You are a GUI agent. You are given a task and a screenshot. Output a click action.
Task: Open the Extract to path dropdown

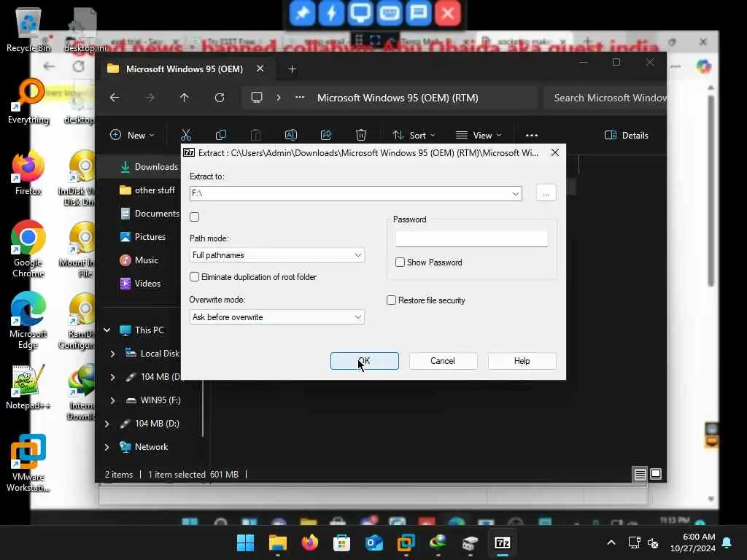[x=516, y=193]
